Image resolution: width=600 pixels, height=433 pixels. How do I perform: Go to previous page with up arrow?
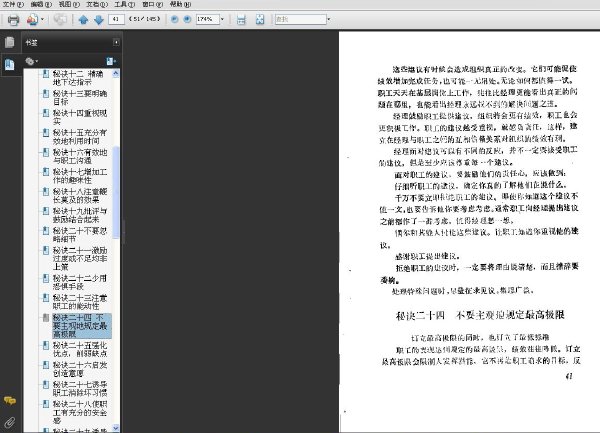point(83,20)
